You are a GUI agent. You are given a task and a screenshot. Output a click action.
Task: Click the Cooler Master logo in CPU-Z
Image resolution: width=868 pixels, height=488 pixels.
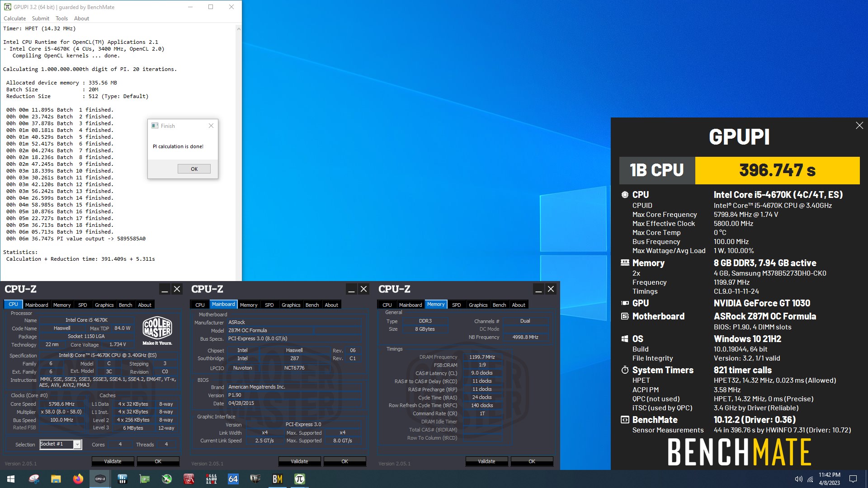[x=157, y=331]
